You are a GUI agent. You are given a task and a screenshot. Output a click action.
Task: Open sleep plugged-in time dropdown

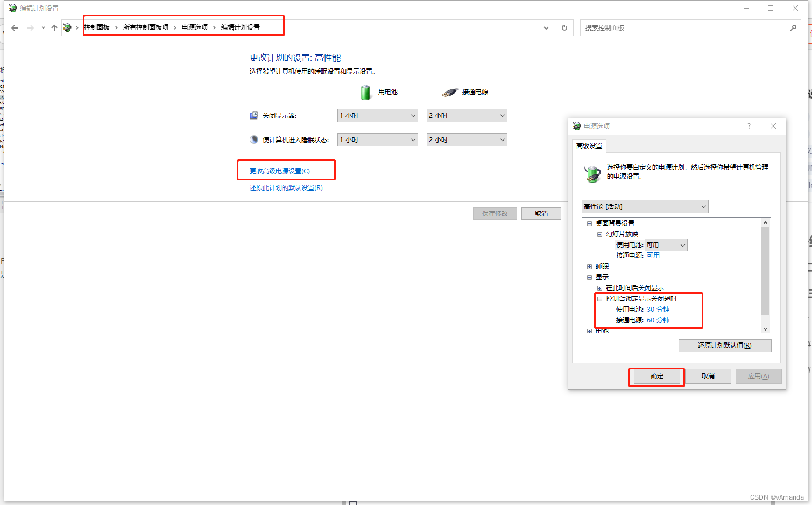pos(467,140)
